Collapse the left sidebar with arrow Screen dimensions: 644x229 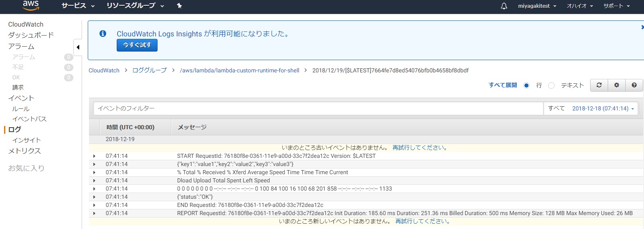pyautogui.click(x=78, y=47)
